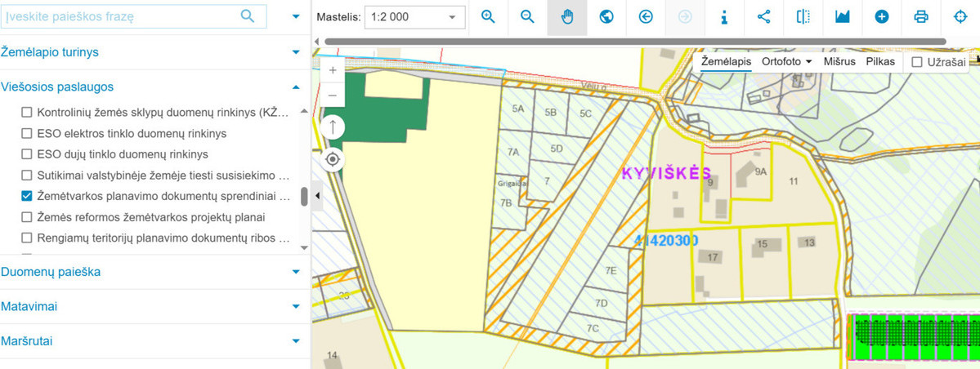
Task: Click parcel 17 on the map
Action: [x=713, y=257]
